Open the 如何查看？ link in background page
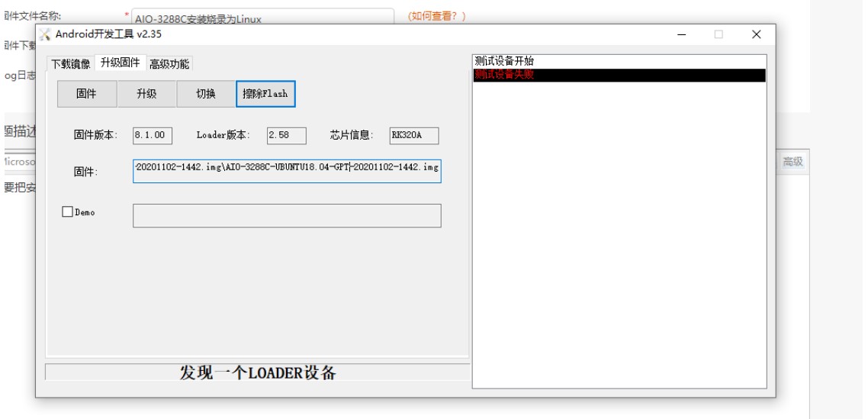This screenshot has width=868, height=419. 437,16
